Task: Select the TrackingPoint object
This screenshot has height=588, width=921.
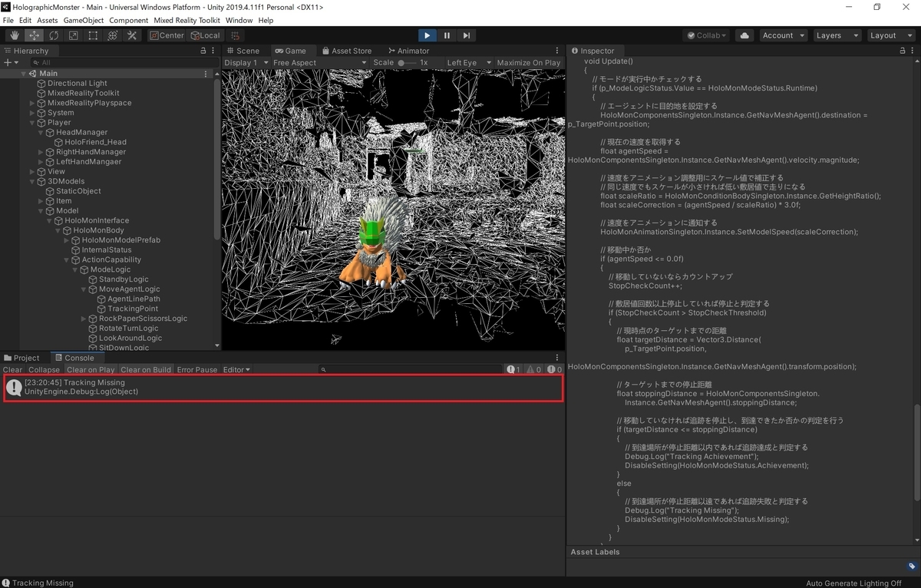Action: pyautogui.click(x=133, y=309)
